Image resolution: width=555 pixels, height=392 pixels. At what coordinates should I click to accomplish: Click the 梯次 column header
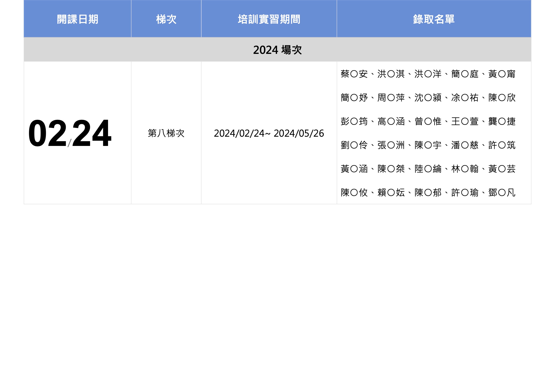[x=166, y=19]
